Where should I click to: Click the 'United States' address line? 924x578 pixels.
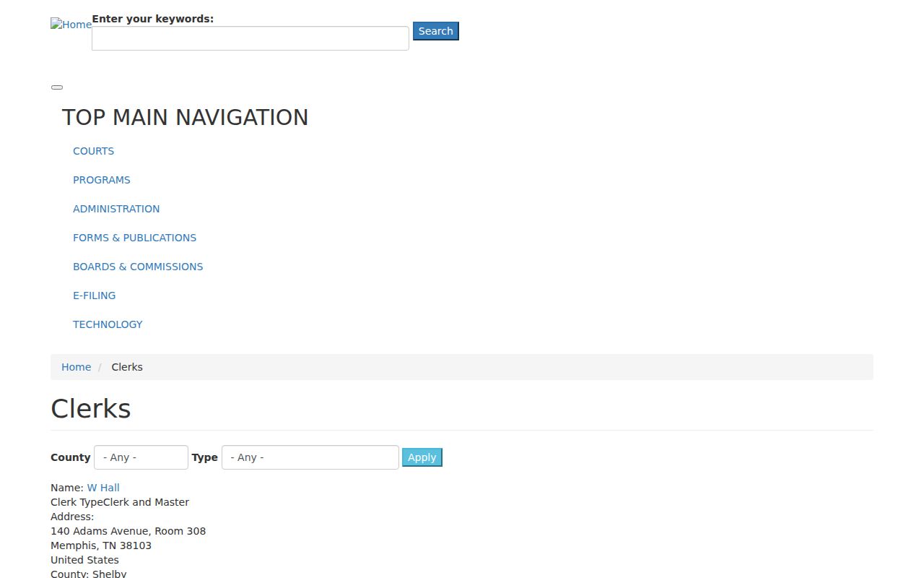[84, 560]
